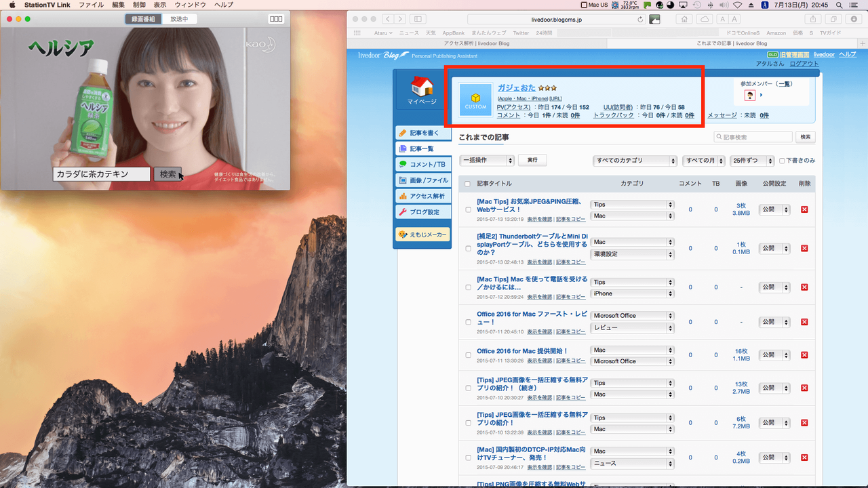868x488 pixels.
Task: Add a new Safari tab with plus button
Action: (862, 43)
